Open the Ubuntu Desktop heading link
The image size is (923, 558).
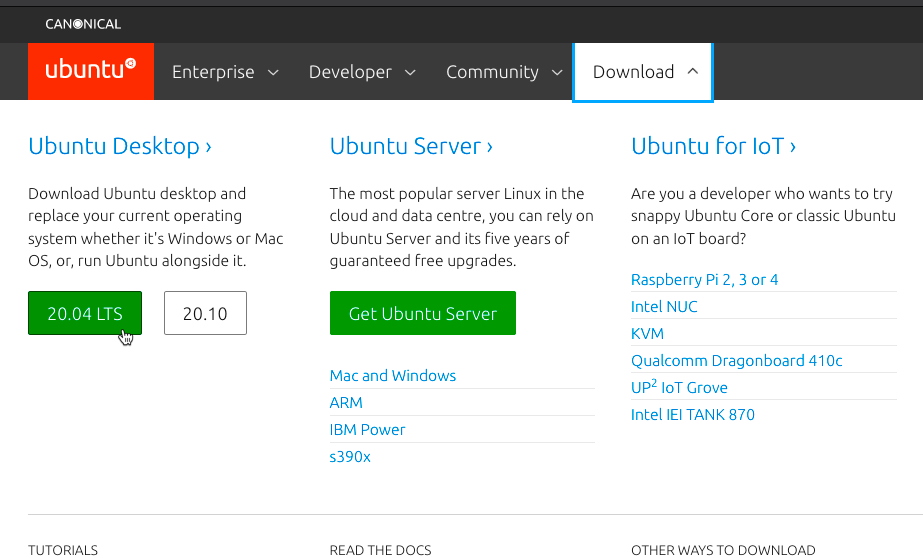[120, 146]
